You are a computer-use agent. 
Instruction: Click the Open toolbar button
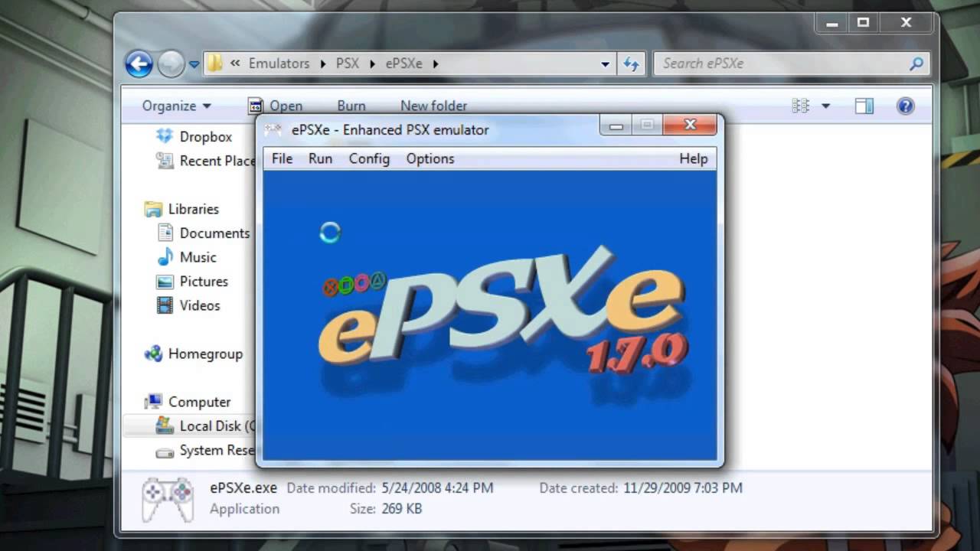tap(275, 106)
